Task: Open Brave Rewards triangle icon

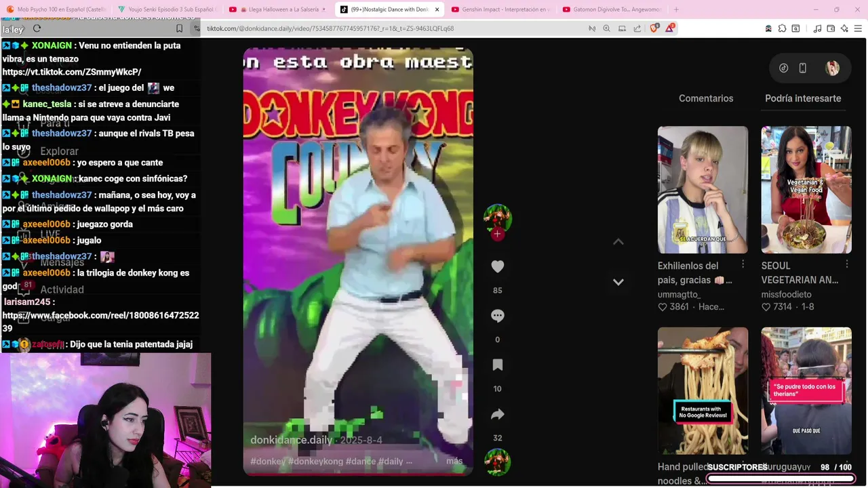Action: click(x=670, y=28)
